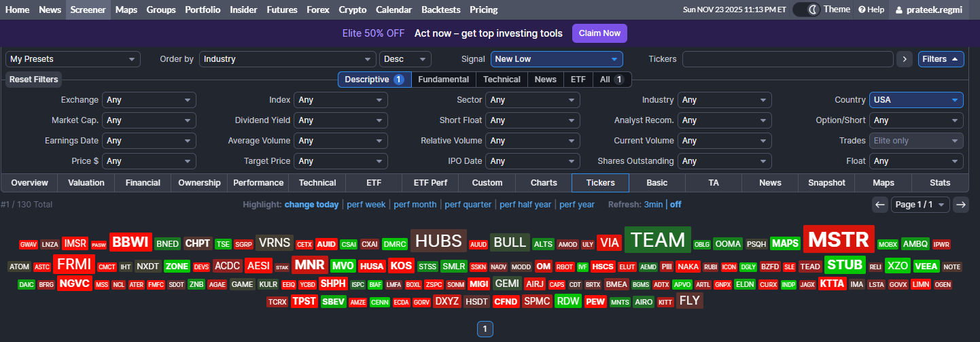Open the Short Float filter dropdown
This screenshot has width=980, height=342.
[x=533, y=120]
